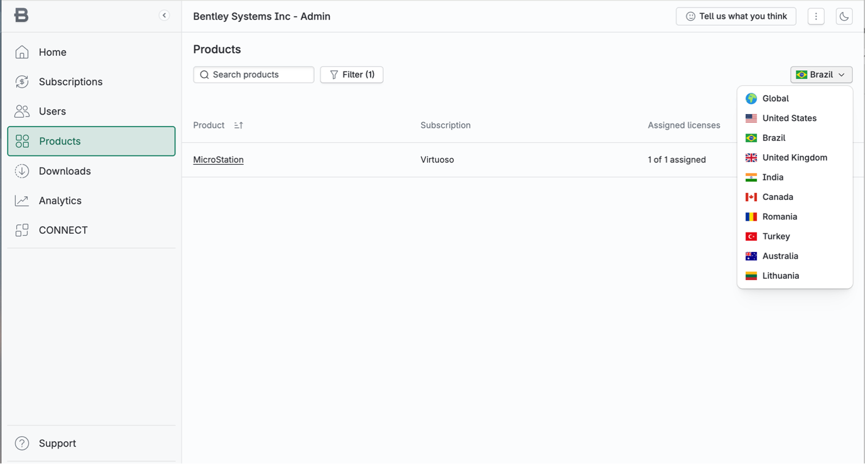Viewport: 868px width, 465px height.
Task: Click the Products grid icon
Action: (22, 141)
